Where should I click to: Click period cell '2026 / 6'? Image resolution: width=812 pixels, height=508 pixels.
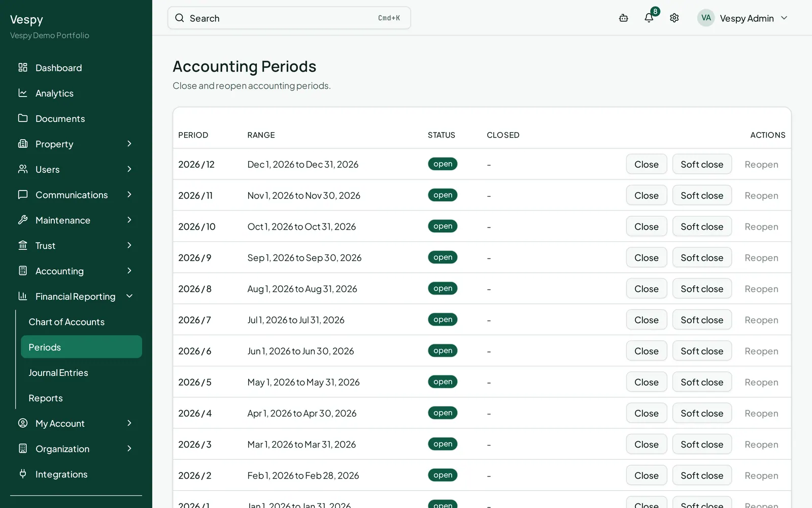click(195, 351)
